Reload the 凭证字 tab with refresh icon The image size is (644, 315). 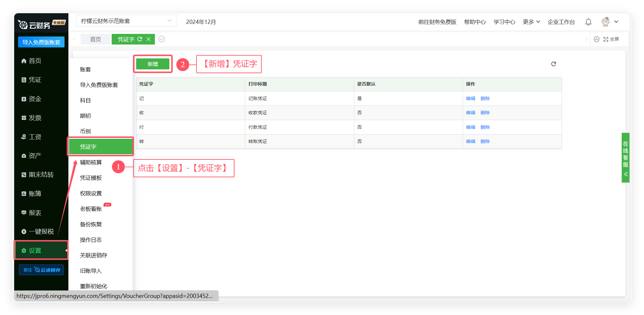pyautogui.click(x=140, y=39)
